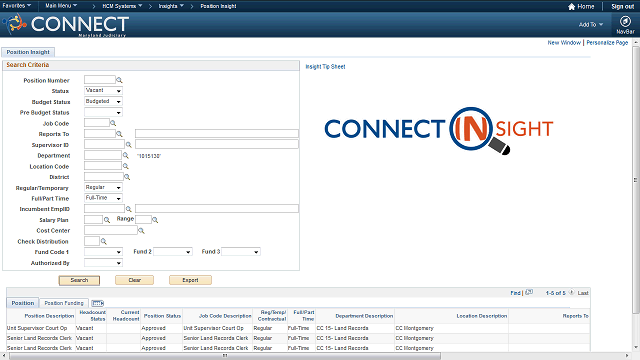Open the Pre Budget Status dropdown
The width and height of the screenshot is (640, 360).
point(103,112)
